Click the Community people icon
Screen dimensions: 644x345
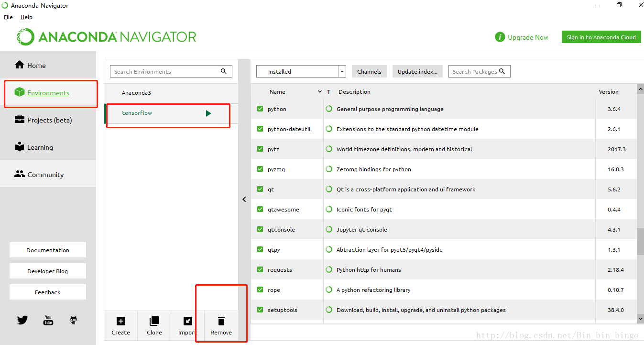pyautogui.click(x=19, y=174)
